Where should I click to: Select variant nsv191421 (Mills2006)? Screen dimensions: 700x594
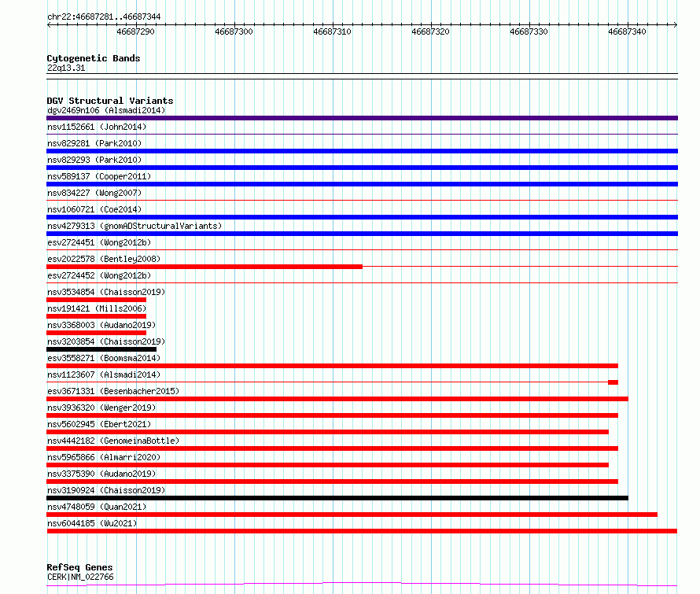point(97,308)
